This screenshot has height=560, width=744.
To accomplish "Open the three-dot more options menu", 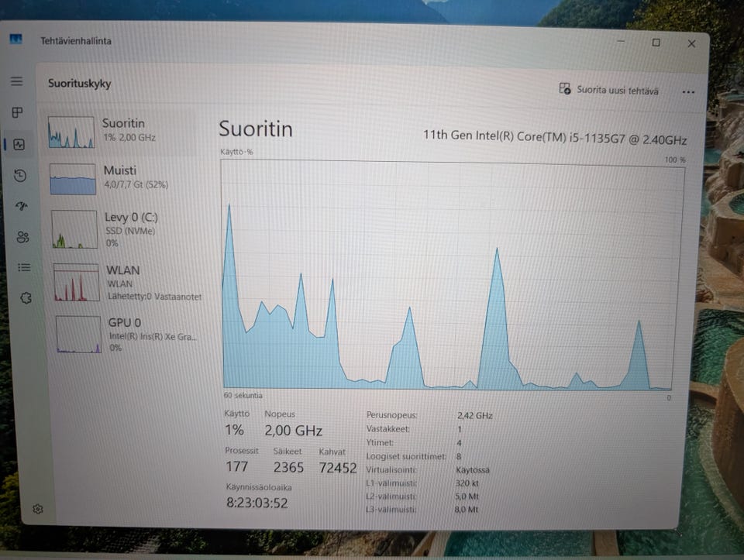I will (688, 92).
